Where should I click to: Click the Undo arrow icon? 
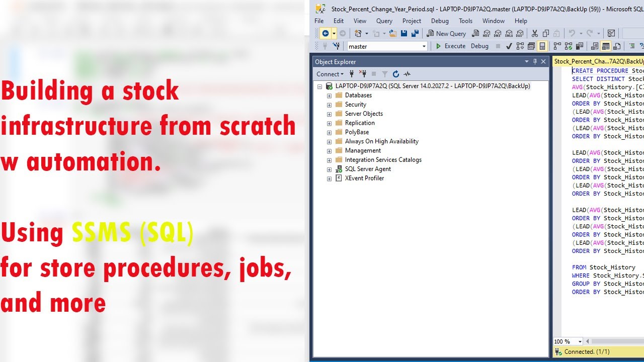572,34
